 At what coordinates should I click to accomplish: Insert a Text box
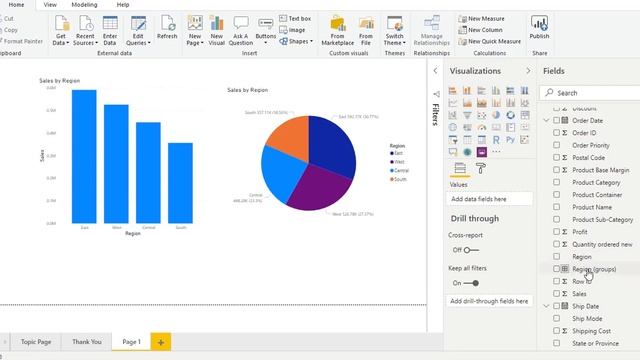(x=295, y=18)
